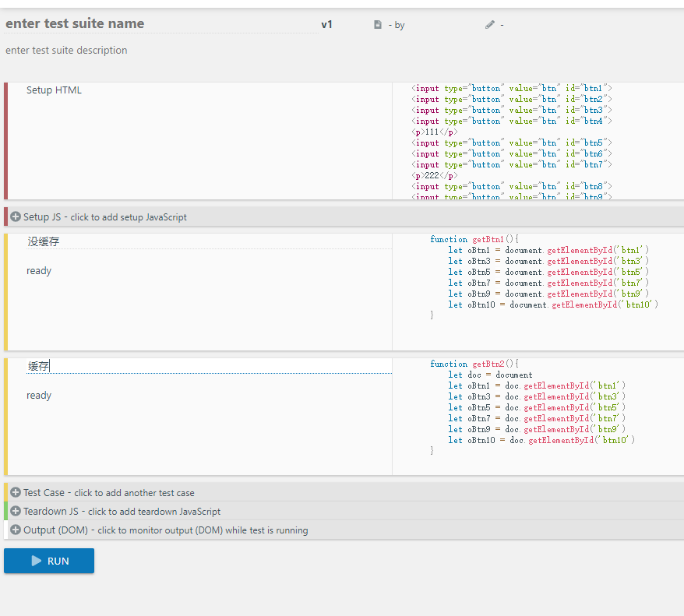
Task: Click the plus icon beside Teardown JS
Action: (16, 511)
